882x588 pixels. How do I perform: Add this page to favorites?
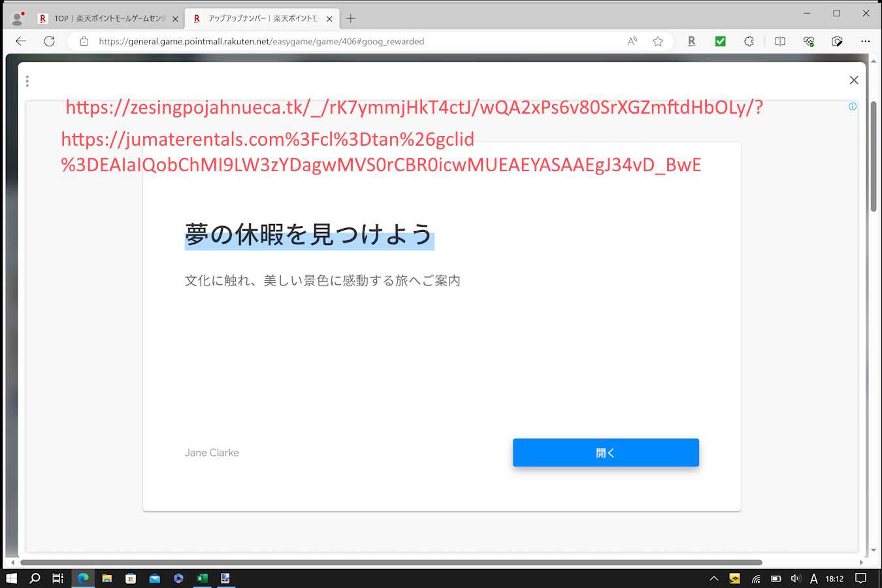658,41
